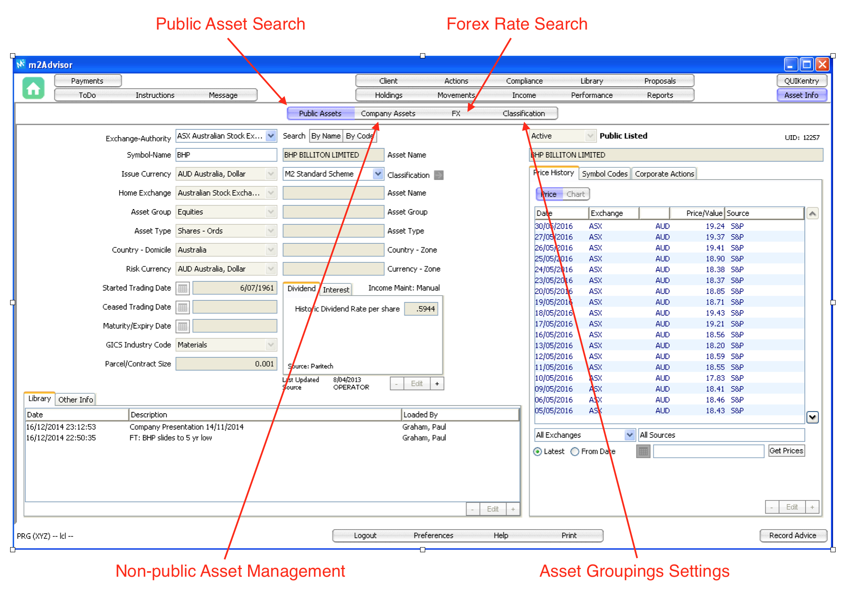Switch to the Corporate Actions tab
This screenshot has height=616, width=847.
664,174
